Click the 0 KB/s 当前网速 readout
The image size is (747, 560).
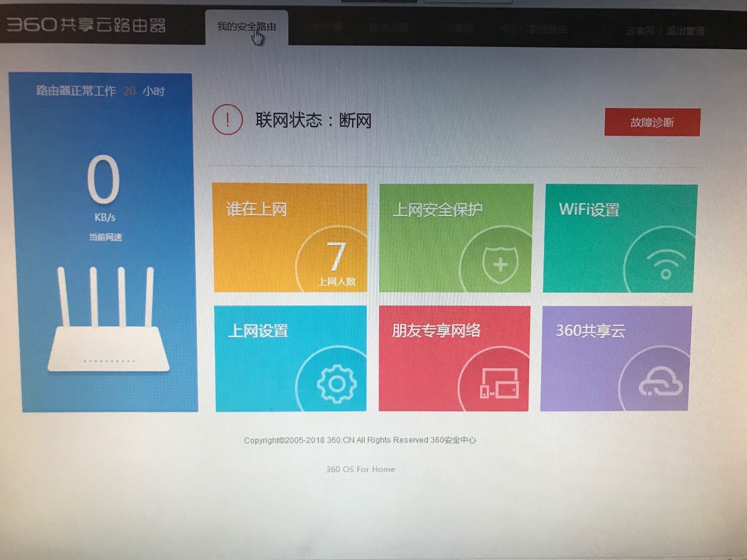pos(104,197)
